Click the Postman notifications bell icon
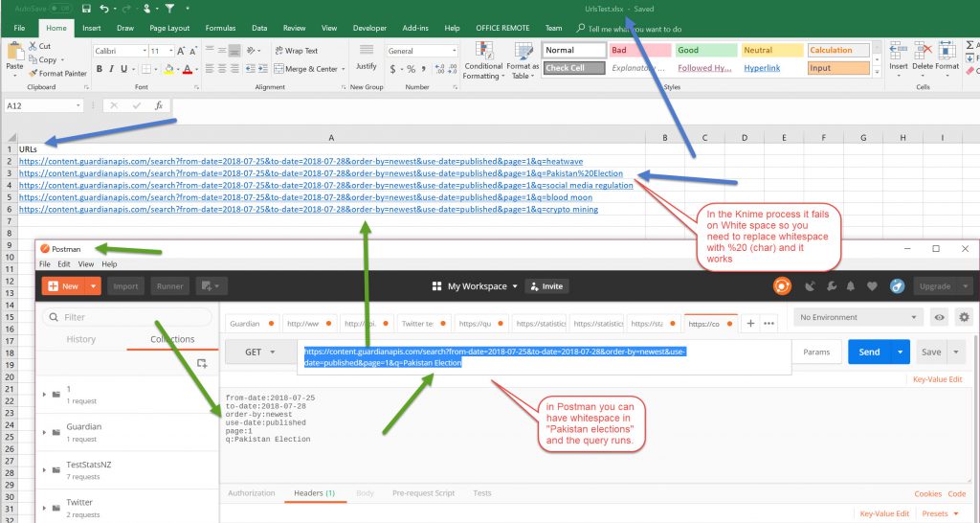The width and height of the screenshot is (980, 523). [x=851, y=285]
